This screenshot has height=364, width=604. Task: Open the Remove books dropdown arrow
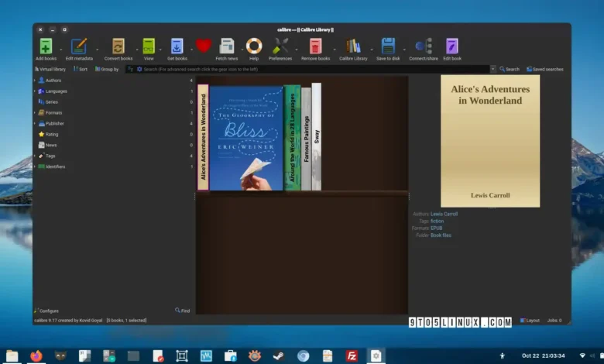pos(335,50)
